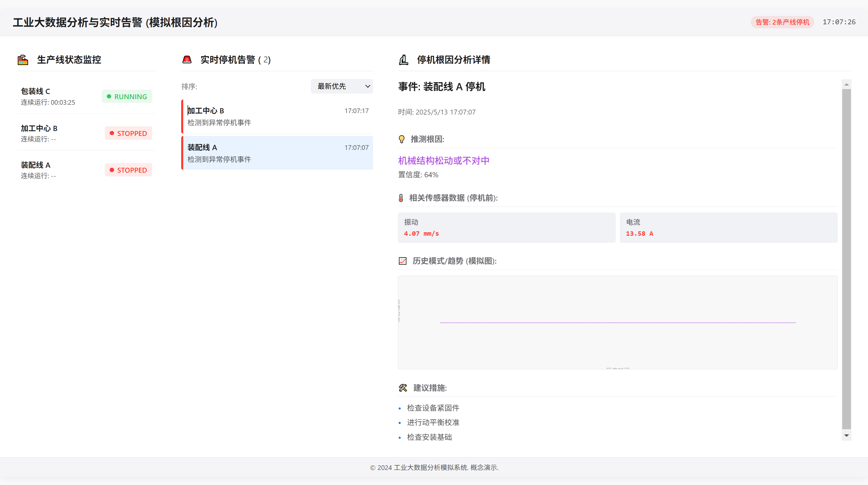The image size is (868, 485).
Task: Click the thermometer icon next to 相关传感器数据
Action: click(x=401, y=198)
